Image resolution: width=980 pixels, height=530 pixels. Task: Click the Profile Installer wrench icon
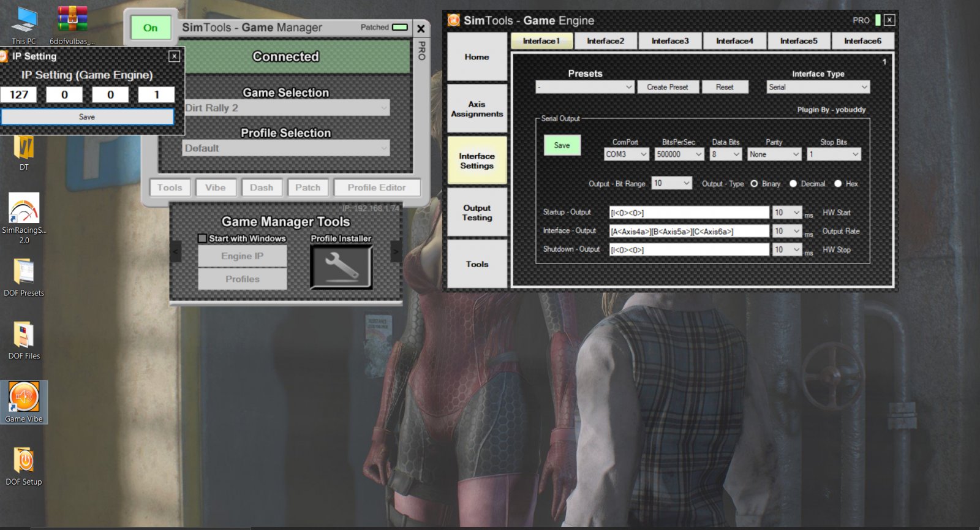(x=341, y=267)
